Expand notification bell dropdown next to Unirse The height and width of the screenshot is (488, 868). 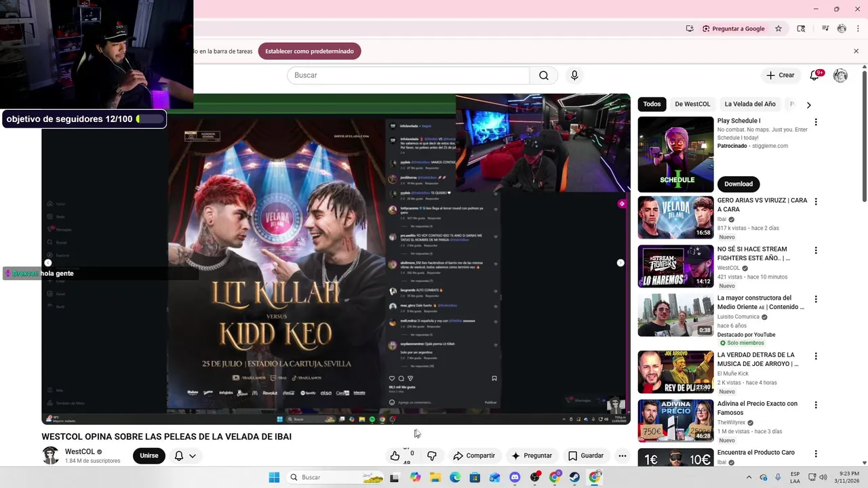pos(185,455)
